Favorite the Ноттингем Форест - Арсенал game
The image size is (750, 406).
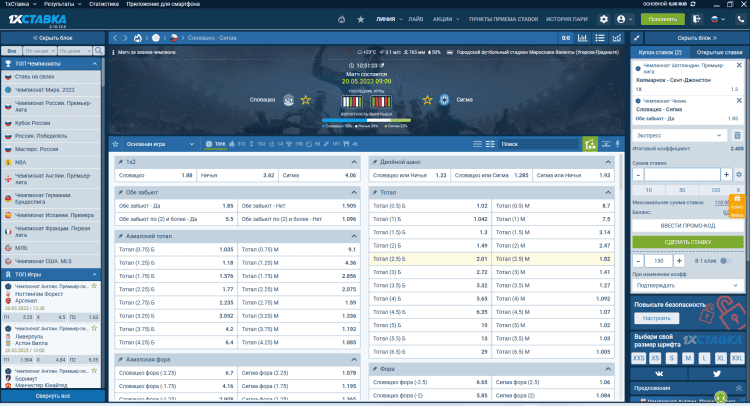click(94, 286)
